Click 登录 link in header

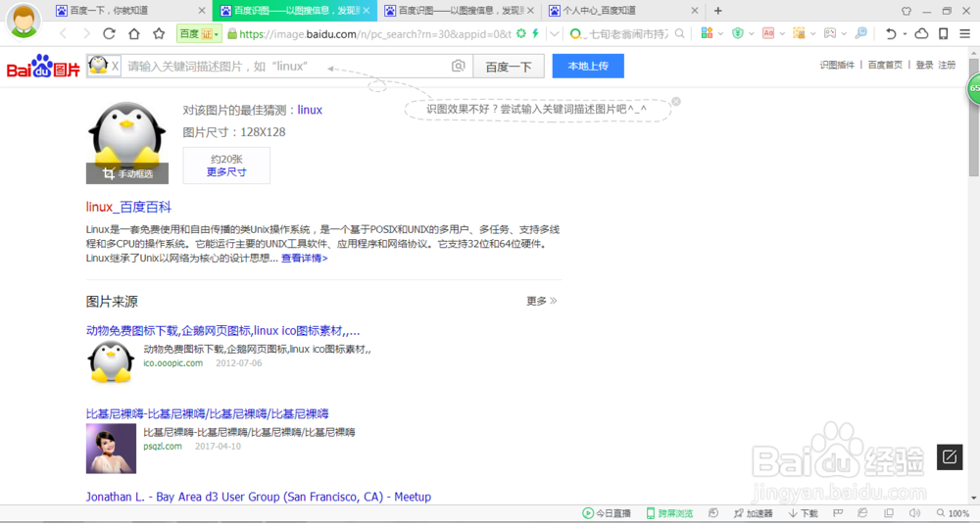pyautogui.click(x=924, y=65)
